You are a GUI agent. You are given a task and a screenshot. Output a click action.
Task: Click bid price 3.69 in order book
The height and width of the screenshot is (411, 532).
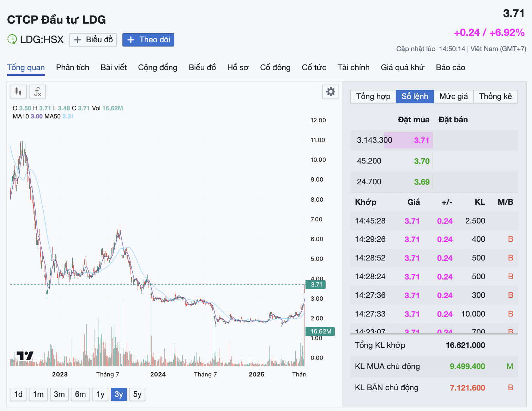[x=422, y=182]
